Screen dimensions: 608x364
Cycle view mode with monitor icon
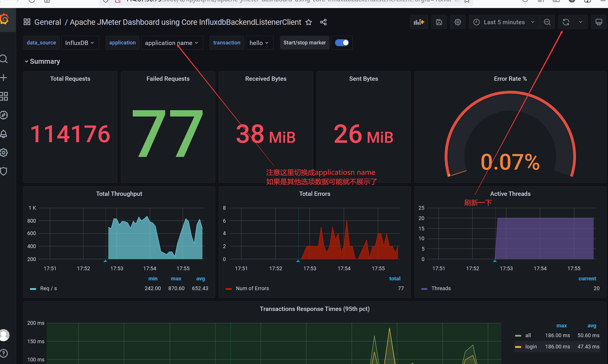pos(599,22)
